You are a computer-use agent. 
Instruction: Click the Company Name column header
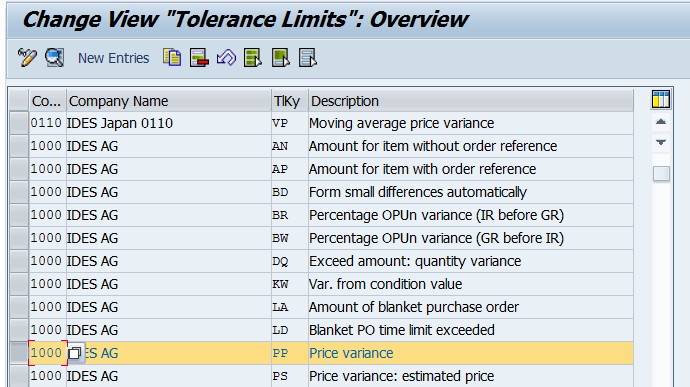[x=169, y=101]
